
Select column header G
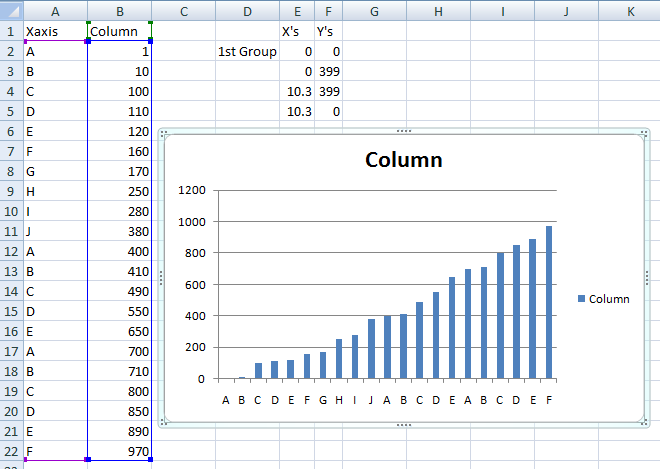375,11
